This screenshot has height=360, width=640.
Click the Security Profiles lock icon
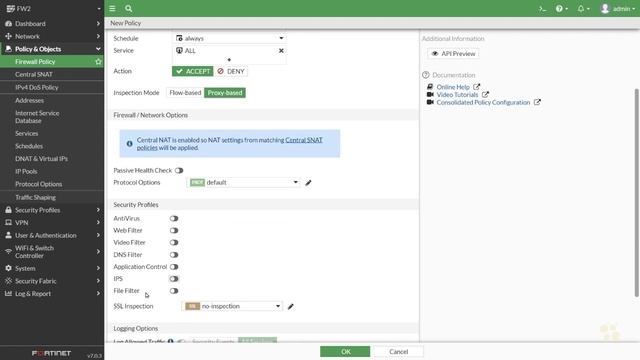click(8, 210)
